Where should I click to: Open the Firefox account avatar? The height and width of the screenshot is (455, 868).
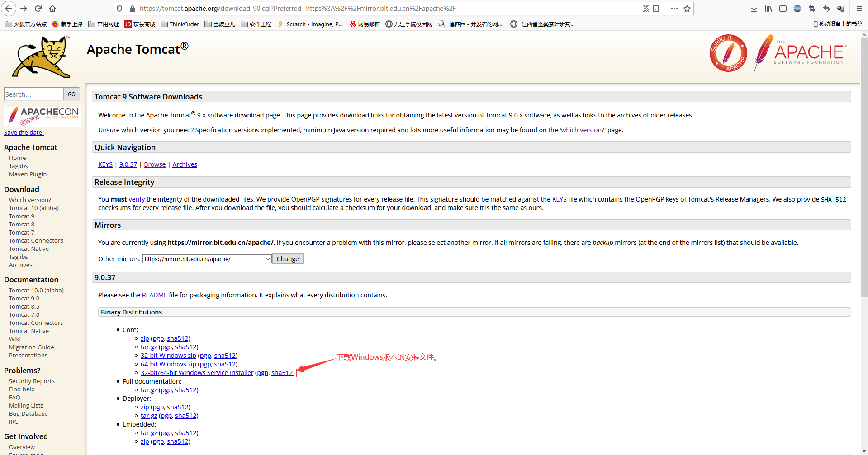tap(797, 9)
